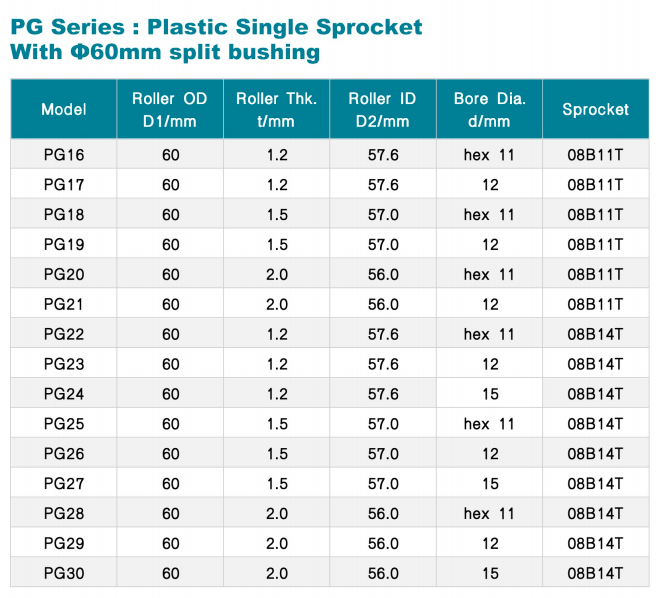The image size is (664, 598).
Task: Select the Sprocket column header
Action: click(595, 109)
